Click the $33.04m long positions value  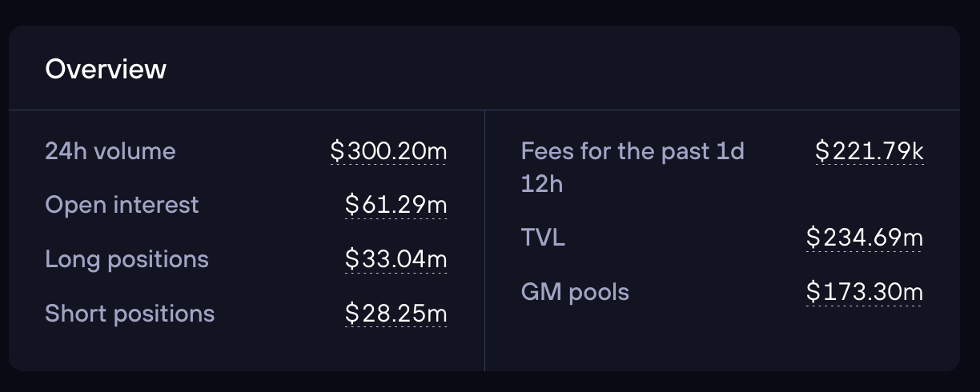click(x=396, y=259)
